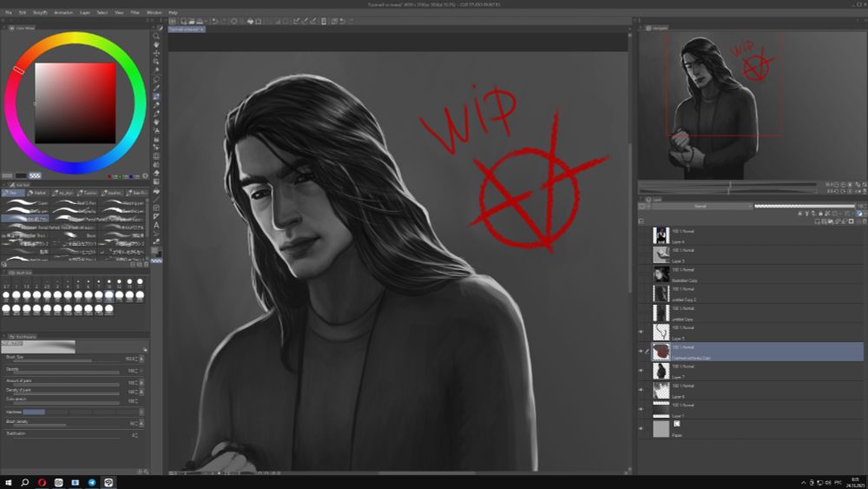Viewport: 868px width, 489px height.
Task: Click the Hardness setting bar
Action: point(82,412)
